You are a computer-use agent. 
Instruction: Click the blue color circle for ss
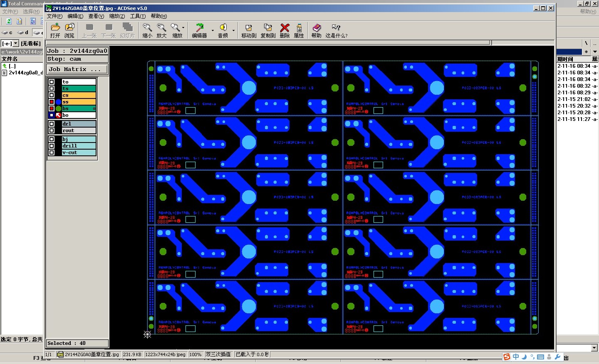[58, 102]
